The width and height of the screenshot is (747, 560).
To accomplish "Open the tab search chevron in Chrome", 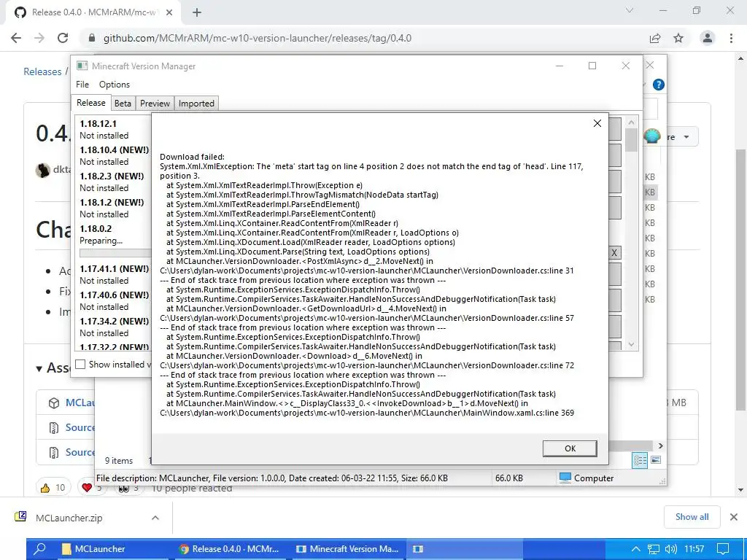I will [x=630, y=10].
